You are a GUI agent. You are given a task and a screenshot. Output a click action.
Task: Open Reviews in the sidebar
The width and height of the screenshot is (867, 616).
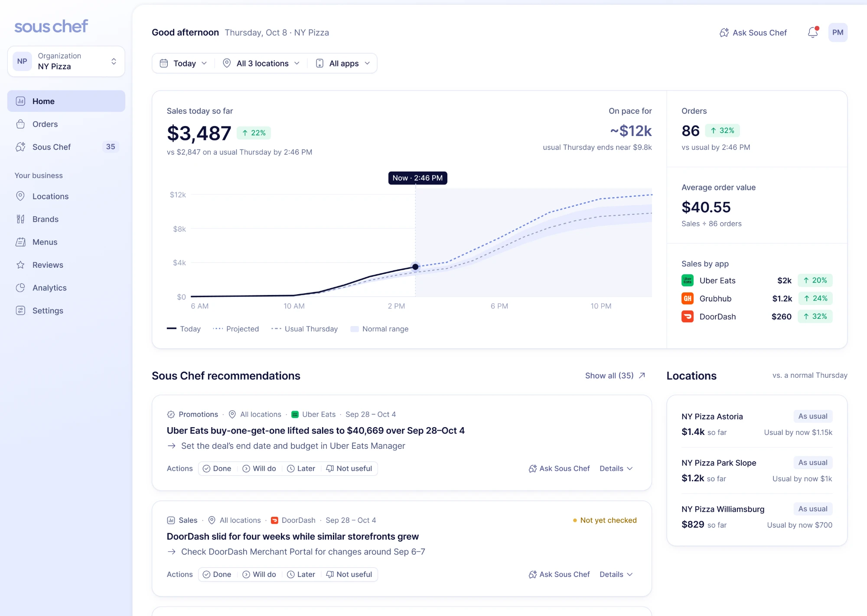tap(66, 265)
